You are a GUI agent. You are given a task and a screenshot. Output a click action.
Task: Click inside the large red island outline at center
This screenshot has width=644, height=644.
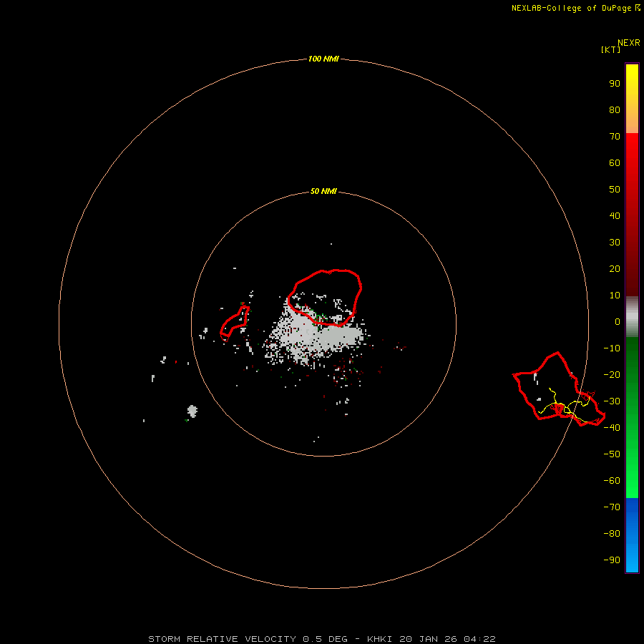click(x=324, y=298)
